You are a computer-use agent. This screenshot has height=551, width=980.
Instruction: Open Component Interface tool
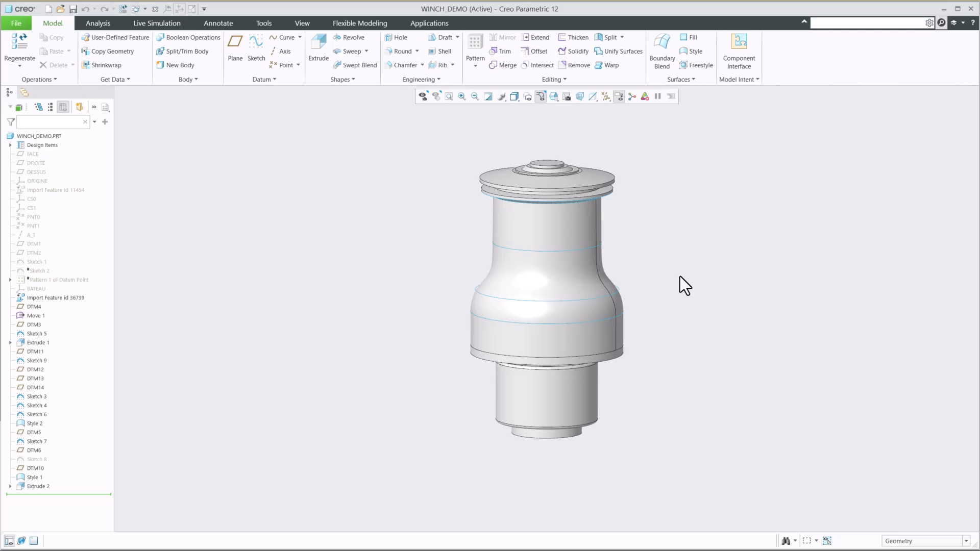pos(739,51)
